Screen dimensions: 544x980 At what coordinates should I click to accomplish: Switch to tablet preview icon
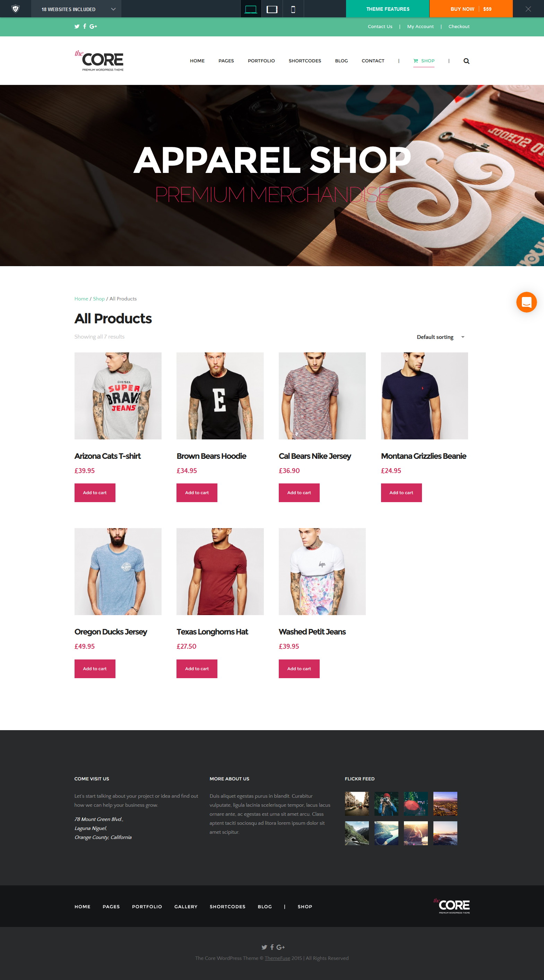(272, 9)
